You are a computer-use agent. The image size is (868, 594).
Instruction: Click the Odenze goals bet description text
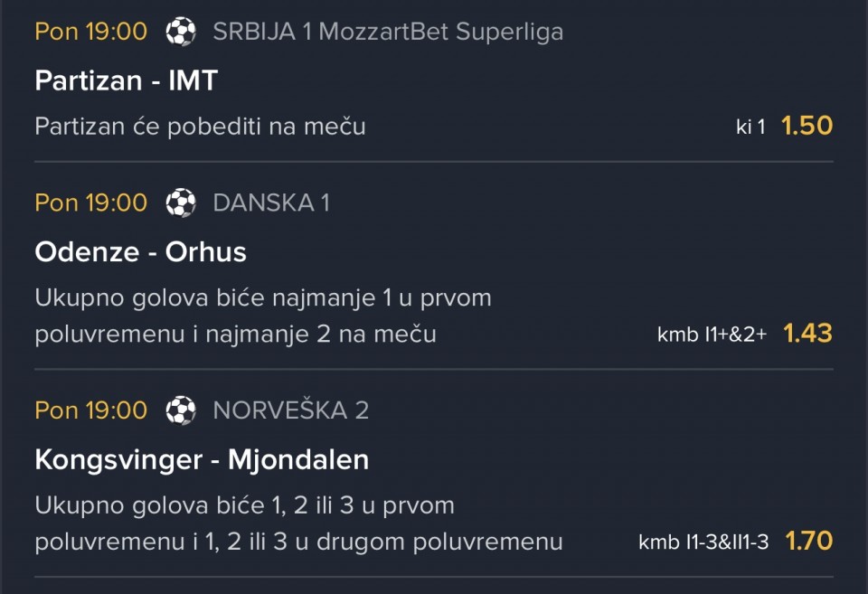[x=263, y=316]
